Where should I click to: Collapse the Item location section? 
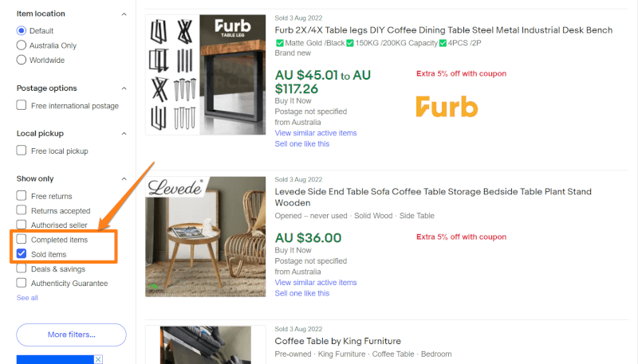[124, 14]
